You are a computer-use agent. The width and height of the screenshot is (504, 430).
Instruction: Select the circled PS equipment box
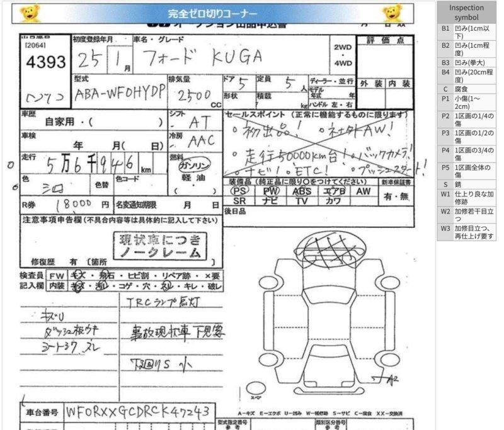tap(239, 191)
